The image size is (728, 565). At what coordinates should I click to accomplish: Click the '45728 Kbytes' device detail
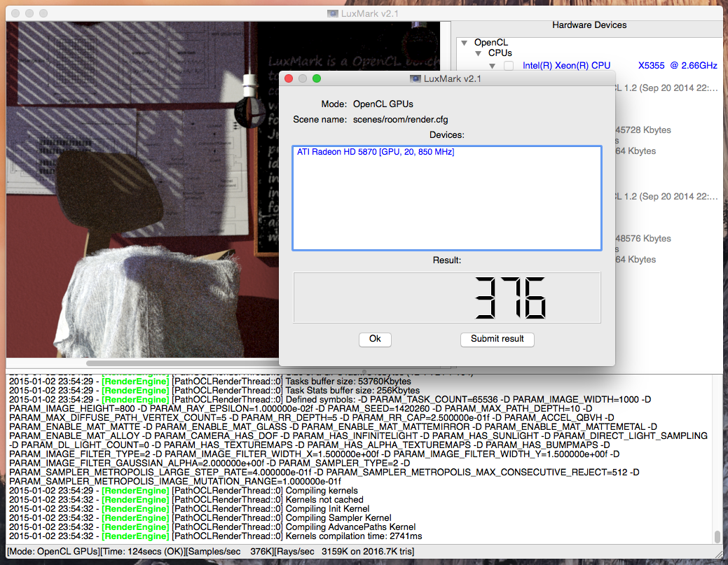643,130
